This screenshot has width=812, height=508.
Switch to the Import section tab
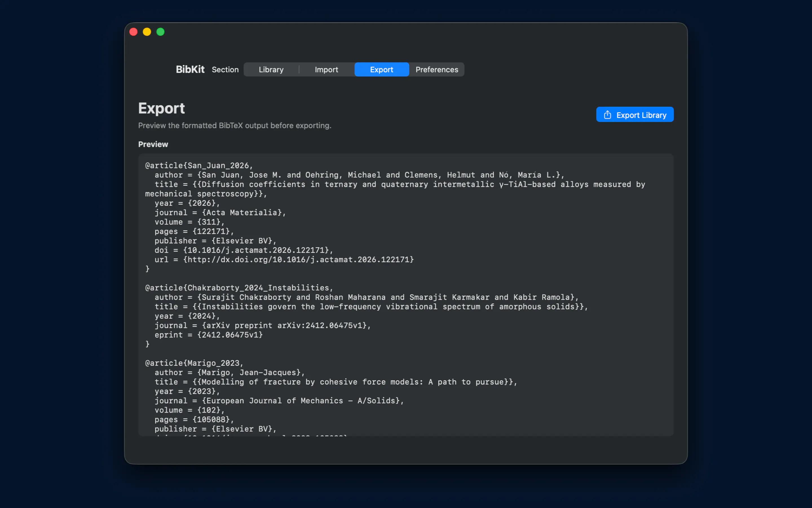coord(326,69)
